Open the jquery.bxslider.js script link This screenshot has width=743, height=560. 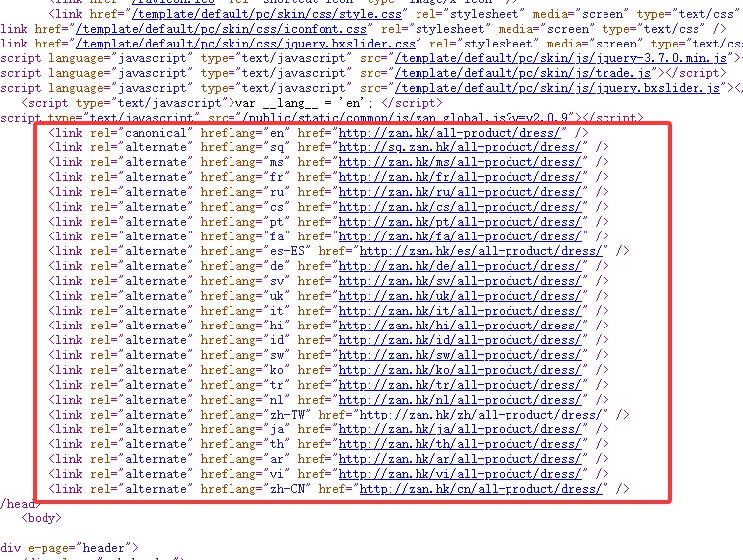point(557,88)
